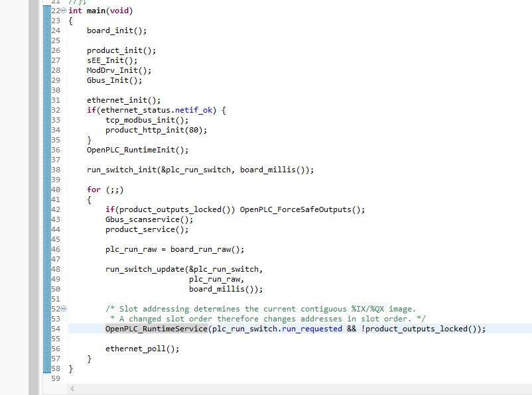Click the netif_ok field reference

point(194,110)
